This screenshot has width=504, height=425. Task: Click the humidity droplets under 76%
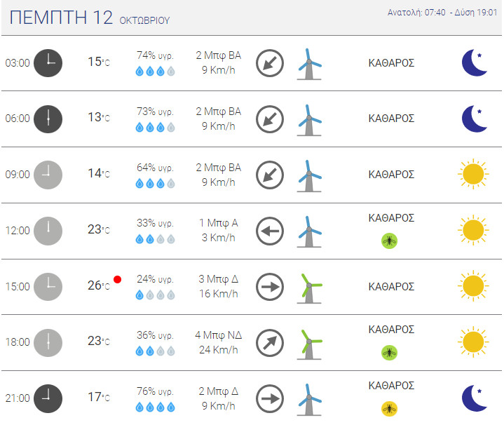[x=155, y=407]
